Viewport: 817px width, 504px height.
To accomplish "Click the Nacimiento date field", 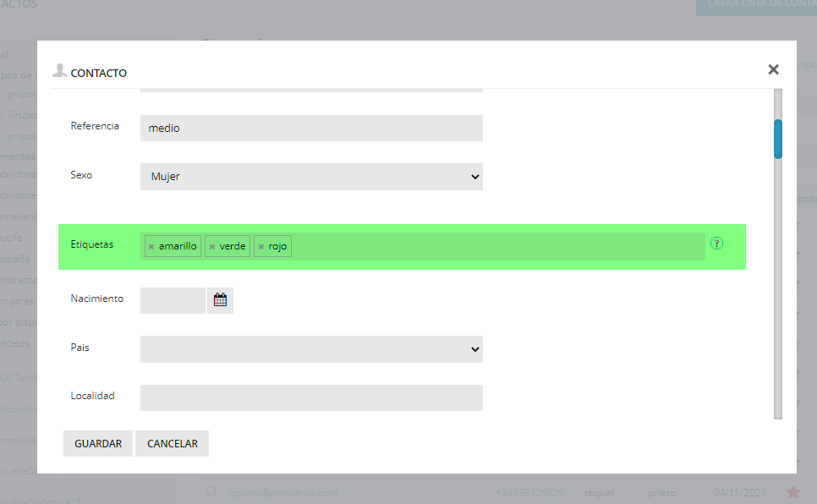I will pyautogui.click(x=173, y=300).
